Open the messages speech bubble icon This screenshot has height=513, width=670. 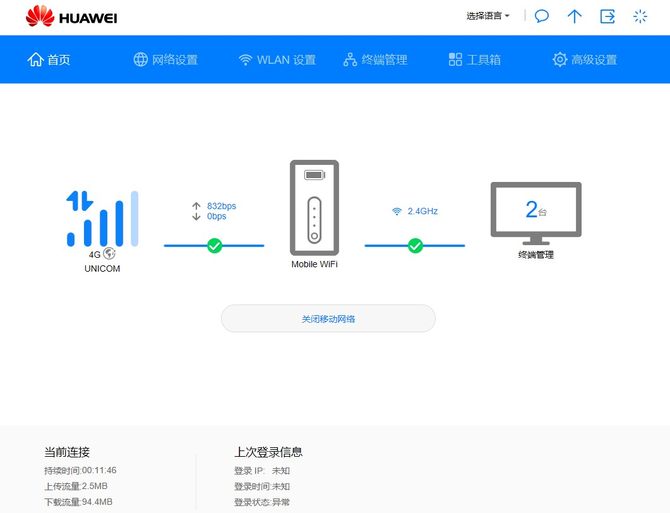click(x=542, y=16)
